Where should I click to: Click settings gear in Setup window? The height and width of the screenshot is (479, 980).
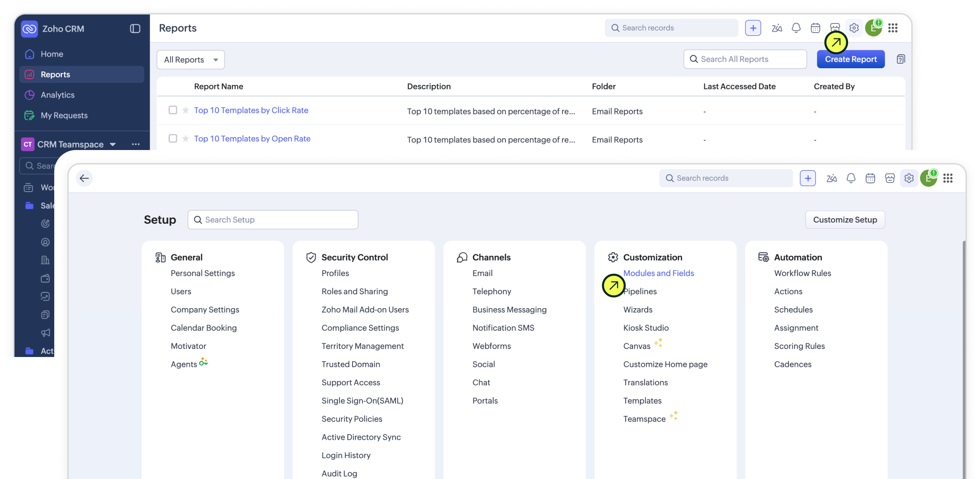[x=909, y=178]
